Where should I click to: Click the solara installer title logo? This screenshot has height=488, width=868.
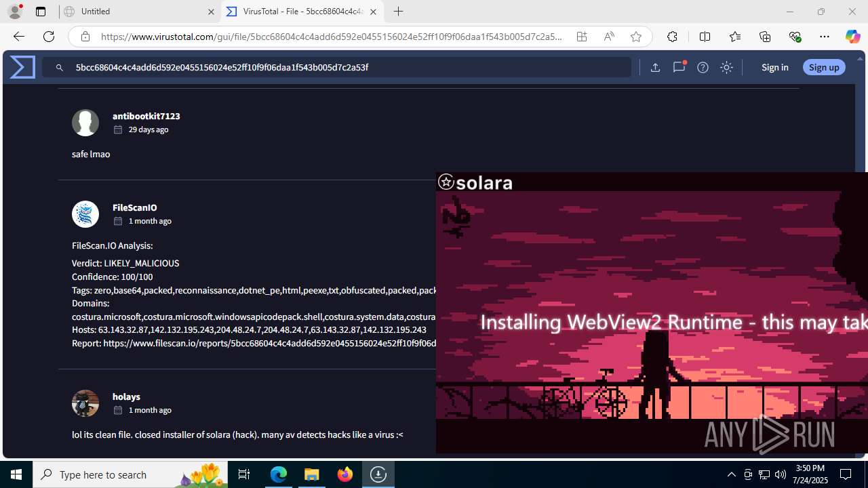pyautogui.click(x=475, y=182)
